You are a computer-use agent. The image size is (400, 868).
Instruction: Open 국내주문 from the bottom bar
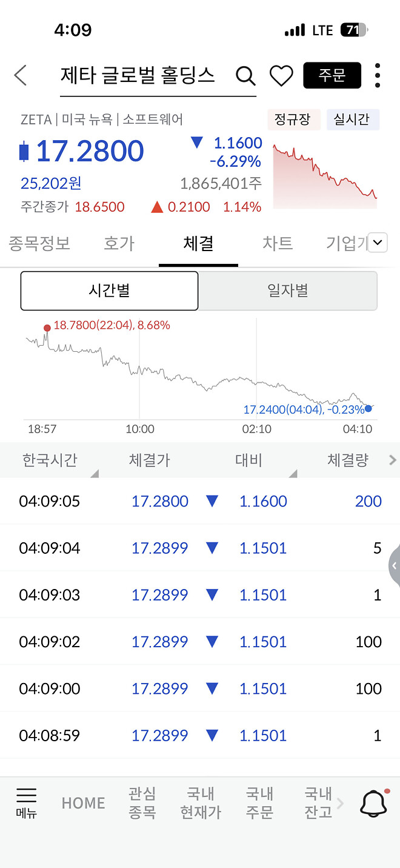[259, 802]
